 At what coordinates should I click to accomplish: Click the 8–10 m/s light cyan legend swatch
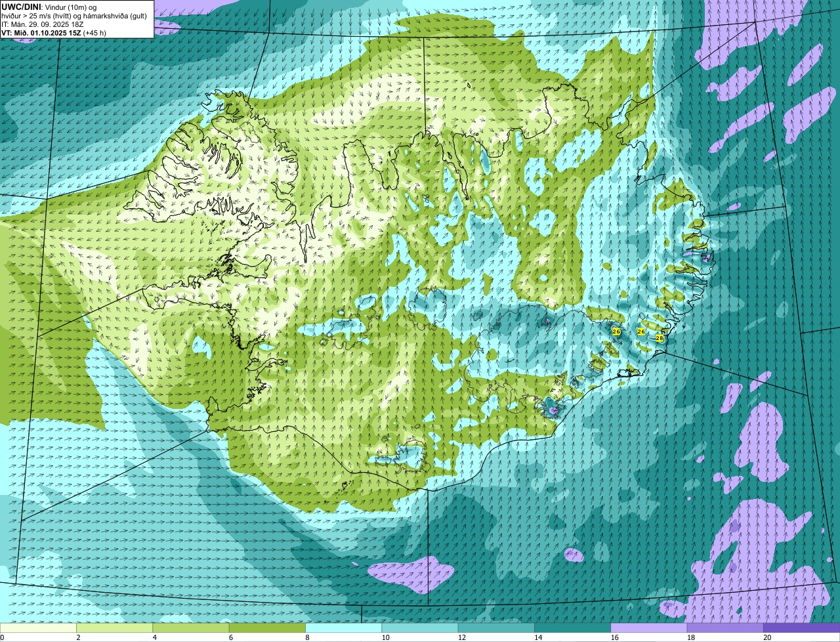(344, 628)
